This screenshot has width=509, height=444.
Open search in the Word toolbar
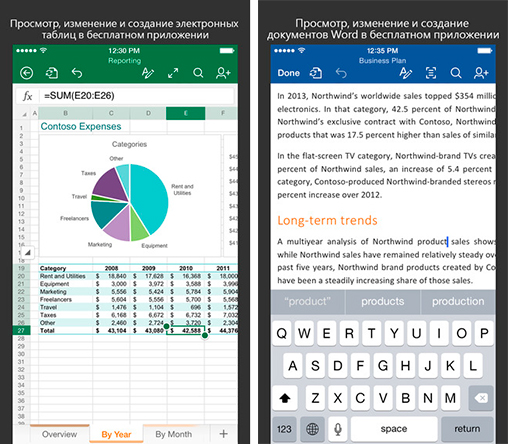(x=456, y=73)
